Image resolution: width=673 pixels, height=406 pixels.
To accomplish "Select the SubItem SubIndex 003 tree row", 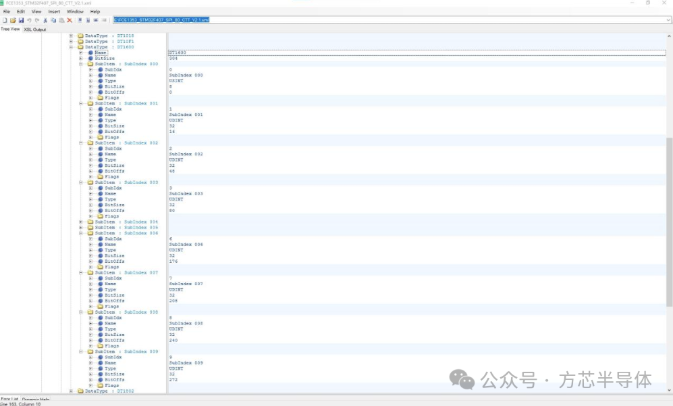I will tap(126, 182).
